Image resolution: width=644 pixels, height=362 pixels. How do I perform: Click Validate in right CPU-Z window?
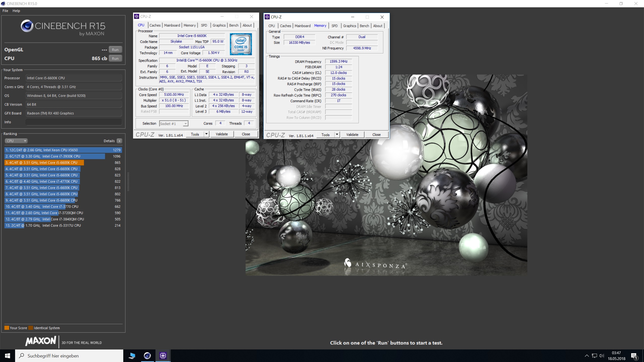(x=352, y=134)
